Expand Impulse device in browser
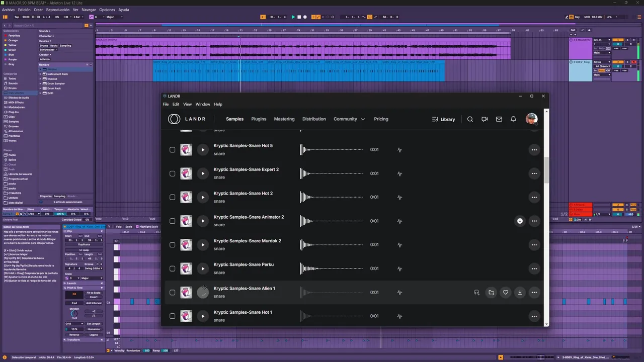Viewport: 644px width, 362px height. 40,79
